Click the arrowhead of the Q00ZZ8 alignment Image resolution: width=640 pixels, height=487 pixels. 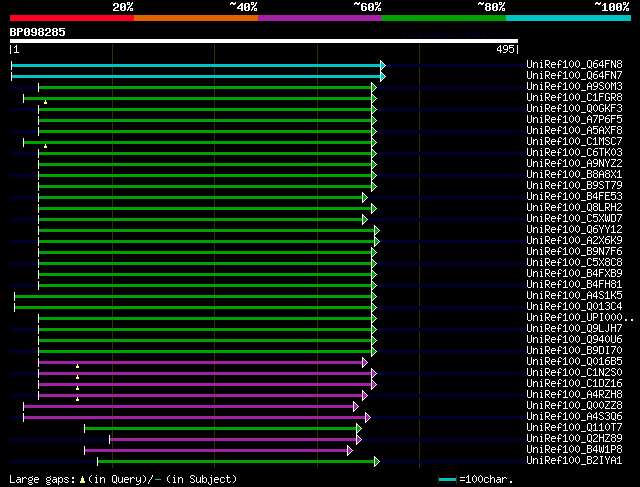coord(355,406)
